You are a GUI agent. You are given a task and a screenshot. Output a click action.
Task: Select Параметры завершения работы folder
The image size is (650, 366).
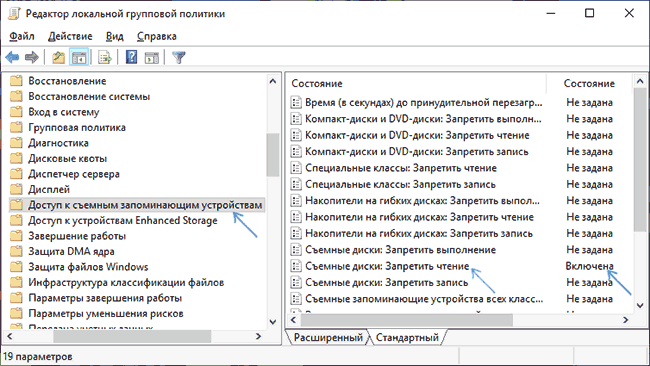click(105, 298)
